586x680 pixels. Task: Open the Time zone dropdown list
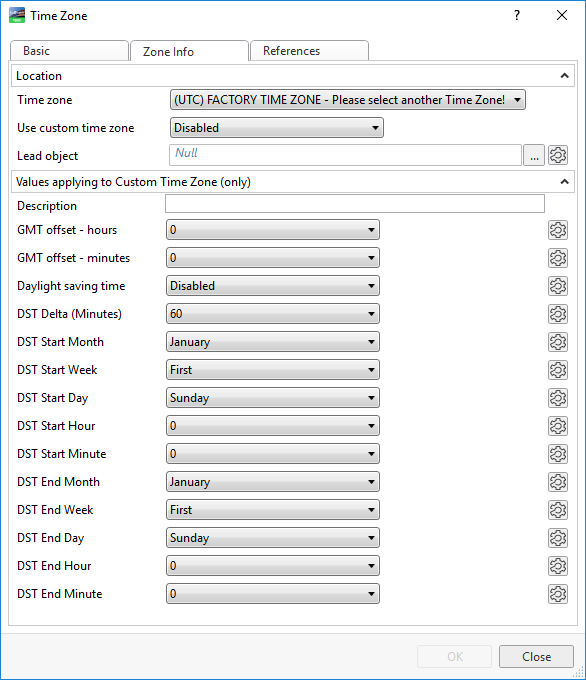tap(347, 100)
